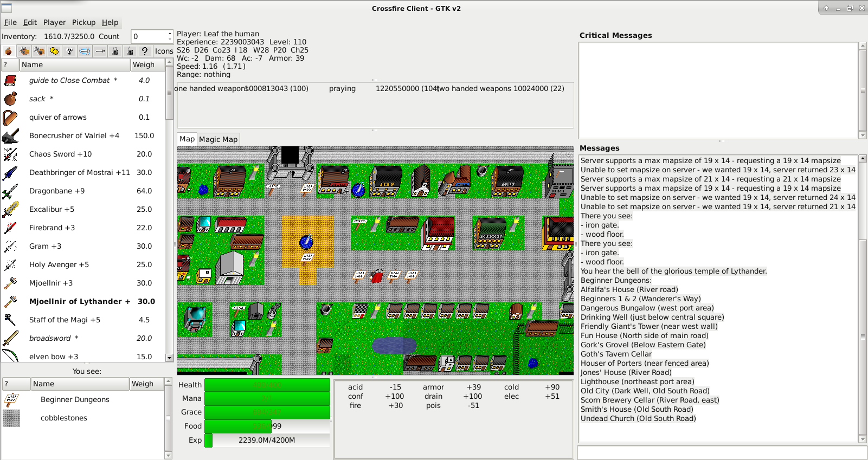Focus the command entry field below Messages

pos(722,452)
